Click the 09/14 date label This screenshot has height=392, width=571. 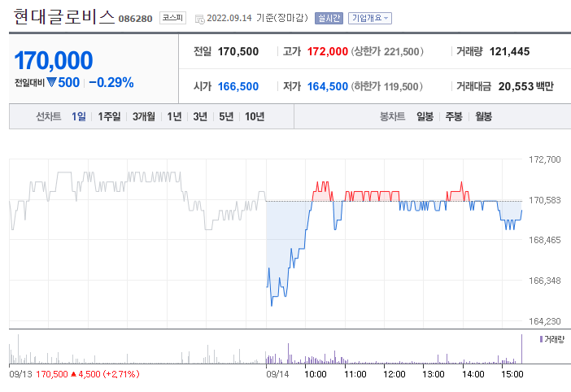[277, 374]
